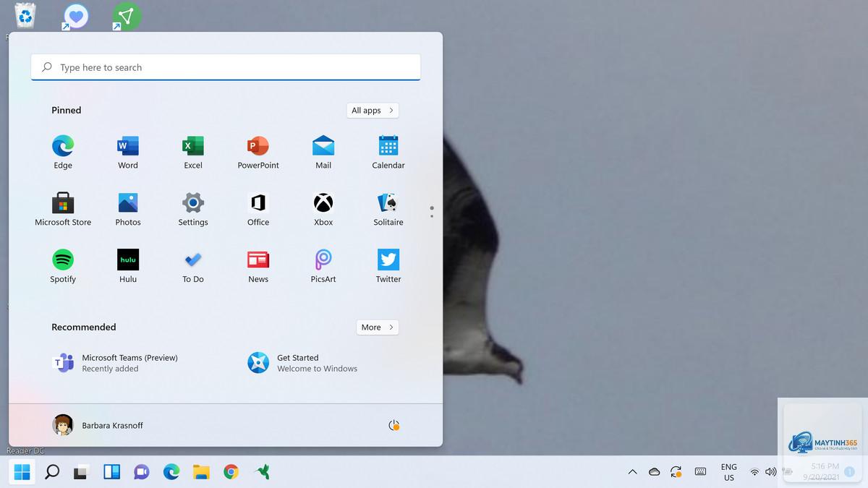
Task: Open the News app
Action: click(x=258, y=267)
